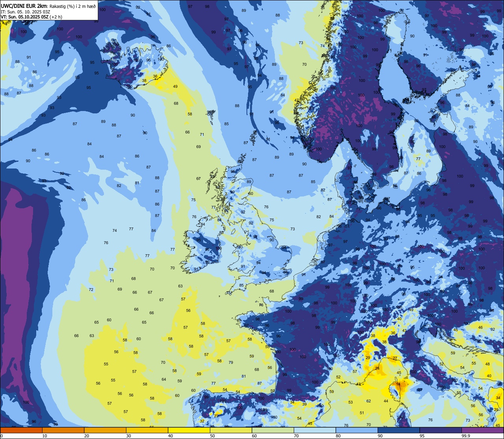Click the humidity value 62 over the Mediterranean
This screenshot has width=504, height=439.
click(369, 401)
